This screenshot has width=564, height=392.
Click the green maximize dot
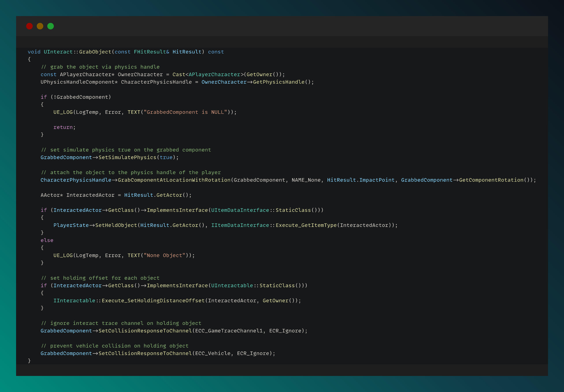51,26
